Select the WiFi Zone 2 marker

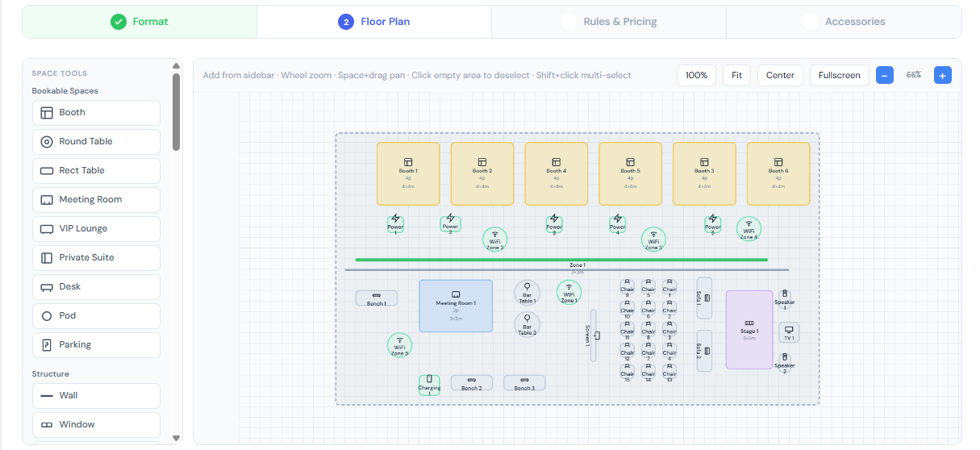pos(495,240)
